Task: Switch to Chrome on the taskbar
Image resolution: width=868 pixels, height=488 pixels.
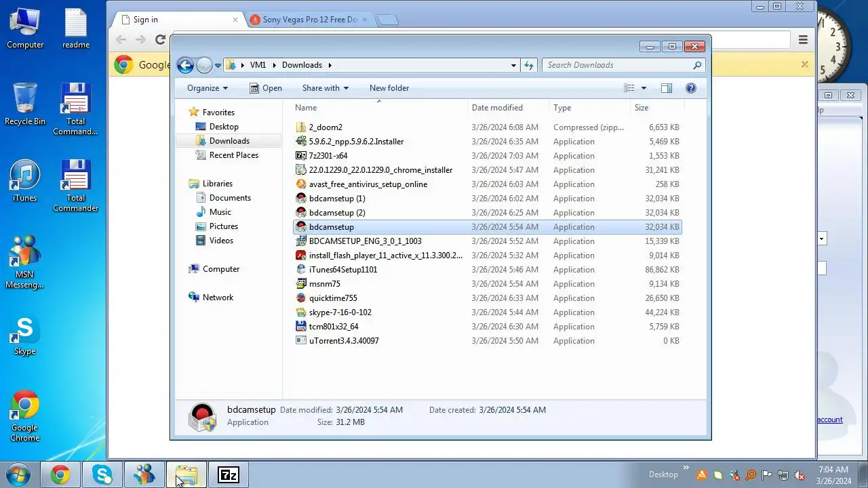Action: click(60, 474)
